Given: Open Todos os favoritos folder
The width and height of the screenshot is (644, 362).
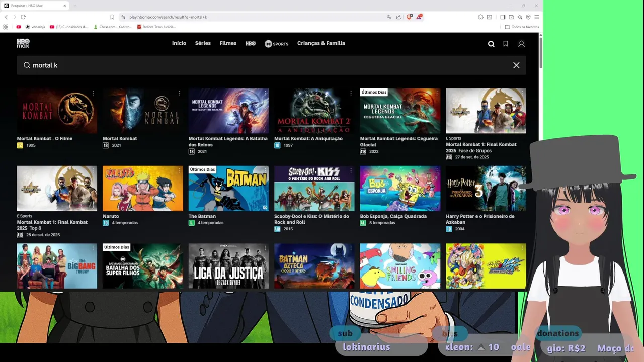Looking at the screenshot, I should pyautogui.click(x=522, y=27).
